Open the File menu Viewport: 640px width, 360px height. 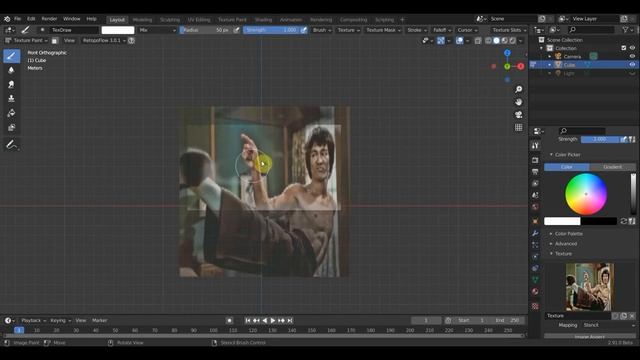18,19
